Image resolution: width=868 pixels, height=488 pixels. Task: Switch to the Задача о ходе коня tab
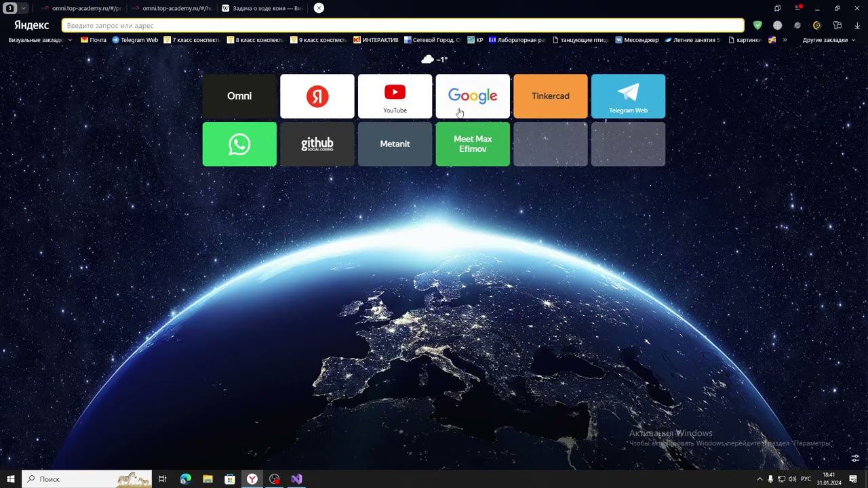point(262,8)
